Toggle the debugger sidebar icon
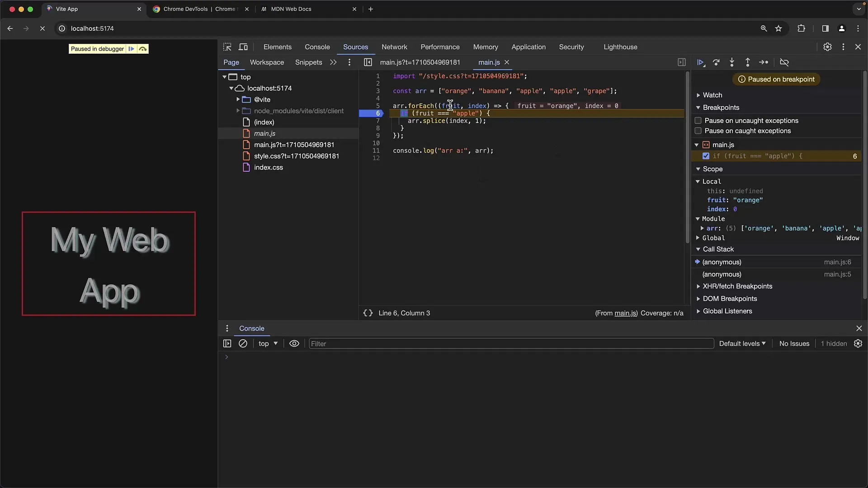 click(682, 62)
